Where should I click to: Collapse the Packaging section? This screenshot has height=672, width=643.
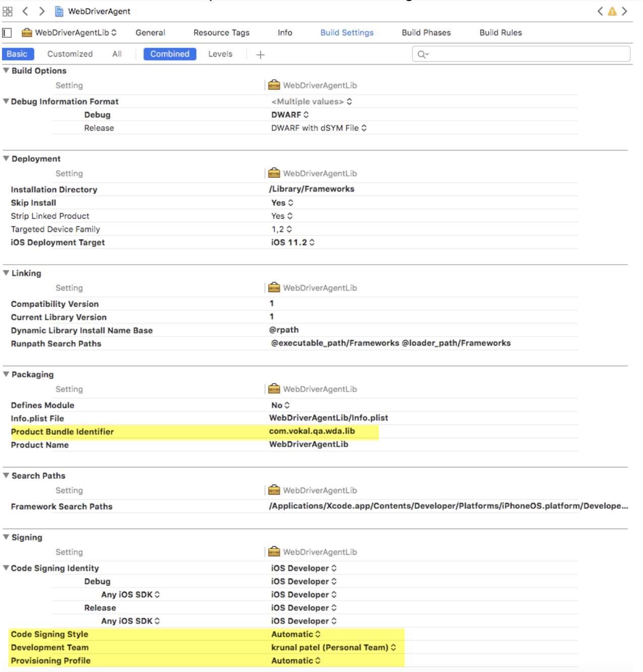click(6, 374)
